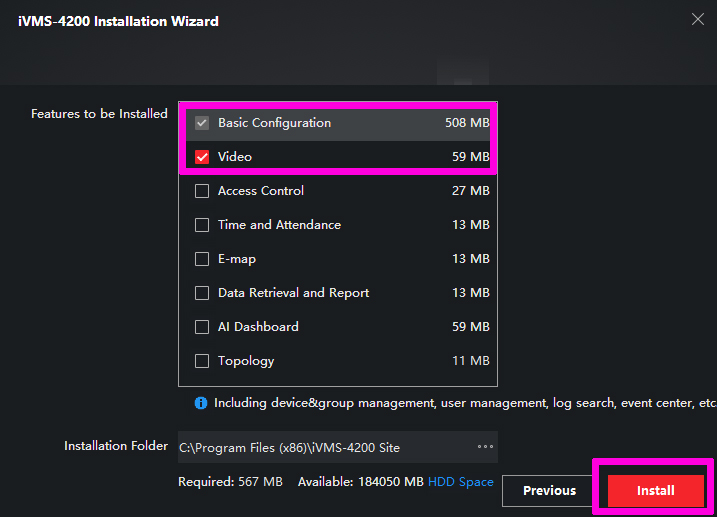The image size is (717, 517).
Task: Click the blue info icon below the feature list
Action: [201, 403]
